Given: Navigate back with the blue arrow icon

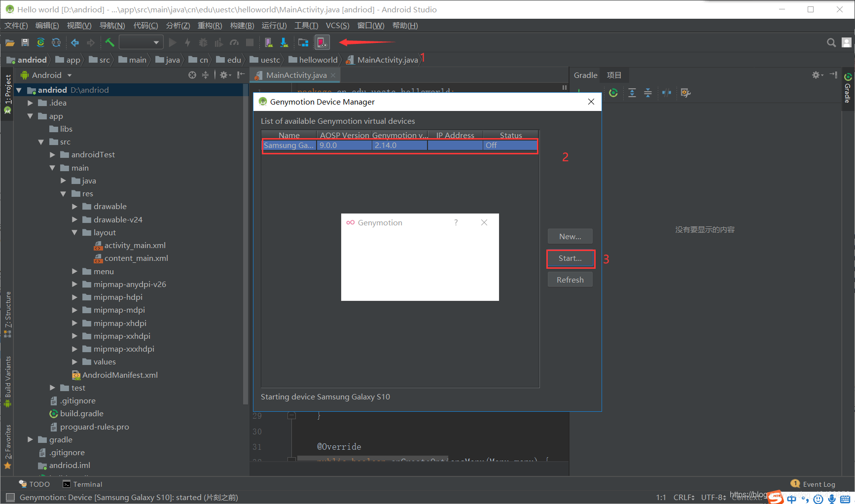Looking at the screenshot, I should pos(75,43).
